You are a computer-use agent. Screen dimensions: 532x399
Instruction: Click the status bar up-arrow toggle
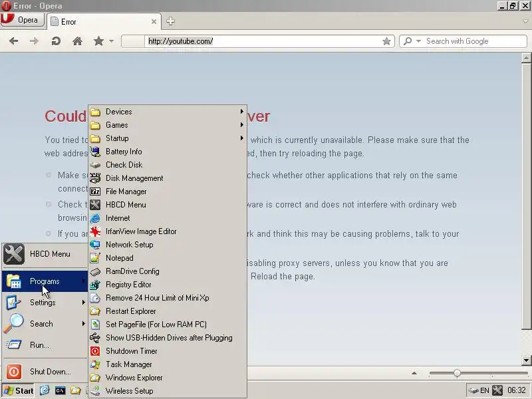click(x=414, y=373)
